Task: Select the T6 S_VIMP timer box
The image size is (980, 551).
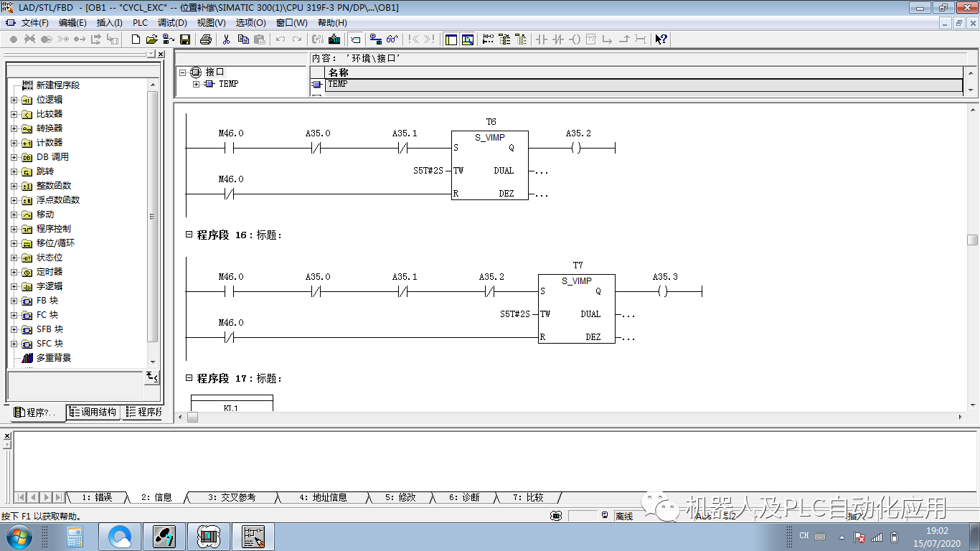Action: [490, 165]
